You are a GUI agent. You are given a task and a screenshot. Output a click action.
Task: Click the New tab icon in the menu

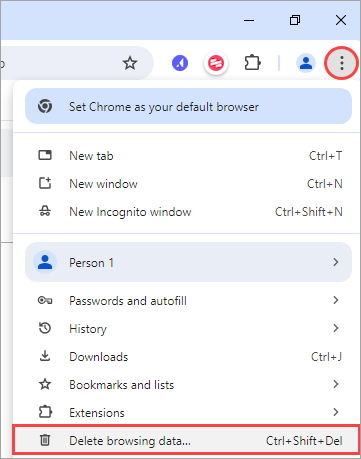45,155
